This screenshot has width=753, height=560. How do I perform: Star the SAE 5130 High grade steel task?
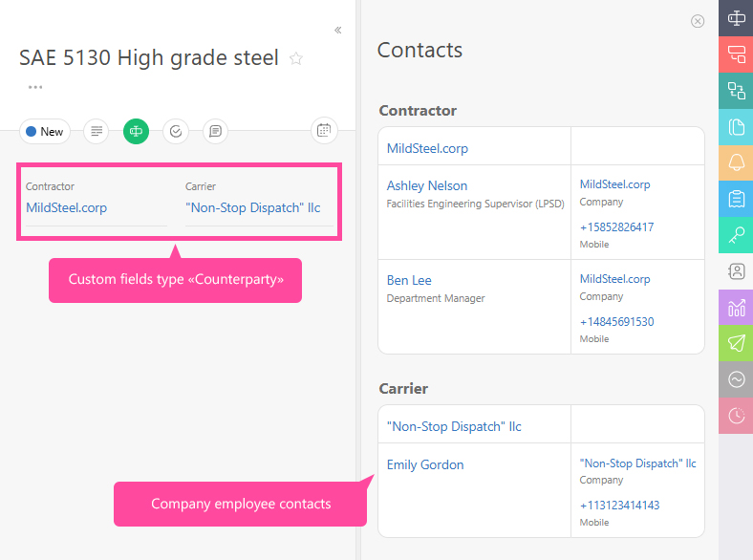tap(296, 58)
